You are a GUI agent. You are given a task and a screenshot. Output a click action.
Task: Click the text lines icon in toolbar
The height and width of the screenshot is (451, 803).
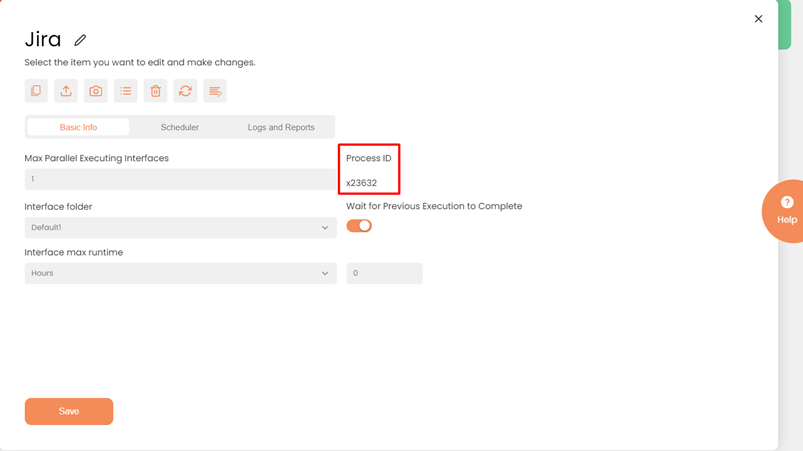tap(215, 91)
